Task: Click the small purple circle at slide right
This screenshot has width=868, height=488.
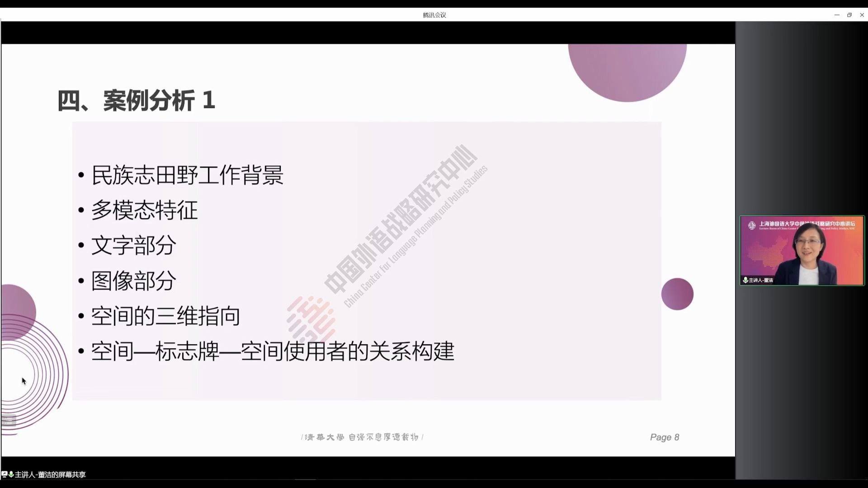Action: click(x=677, y=294)
